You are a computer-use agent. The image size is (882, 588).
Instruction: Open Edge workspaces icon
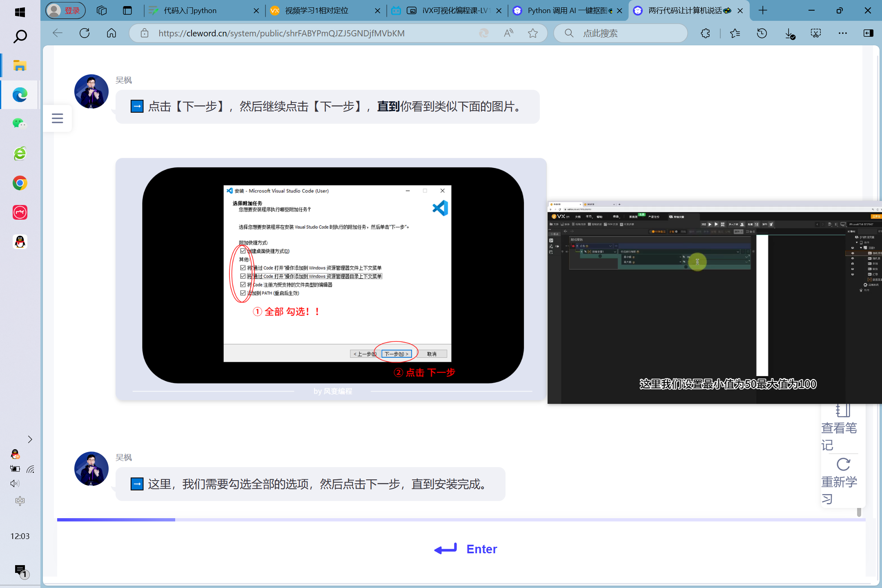102,11
